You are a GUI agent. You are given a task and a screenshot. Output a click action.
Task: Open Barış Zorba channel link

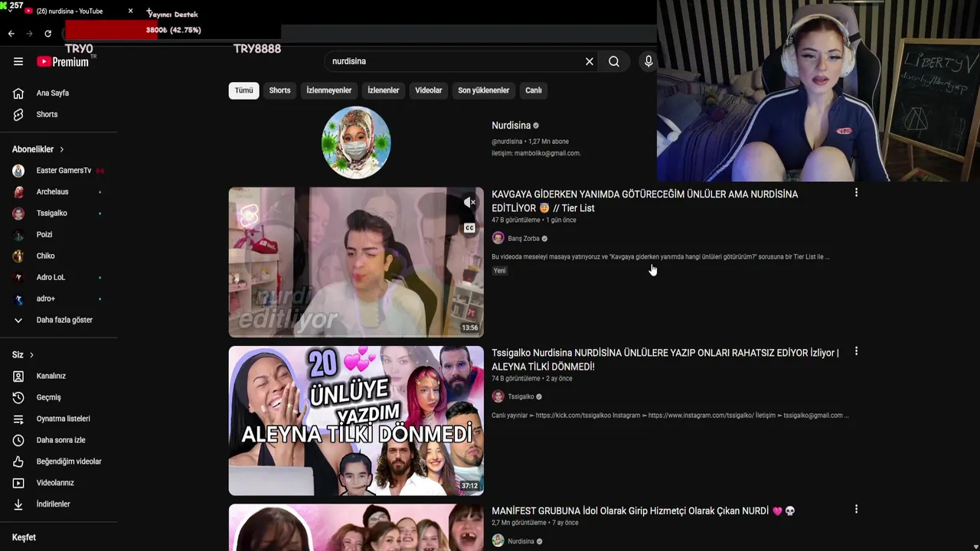point(524,239)
